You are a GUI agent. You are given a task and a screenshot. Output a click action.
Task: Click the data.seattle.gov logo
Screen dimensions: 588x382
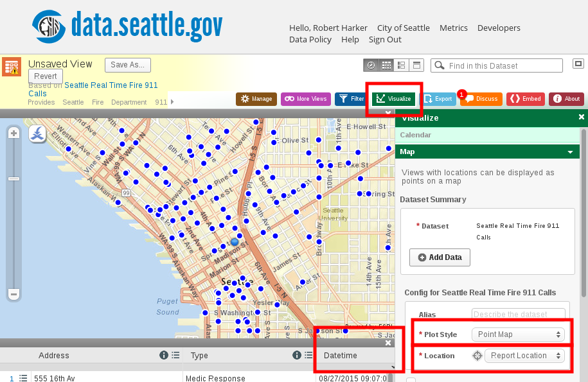coord(127,26)
